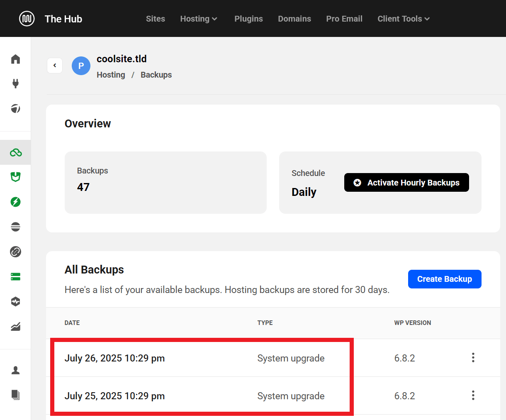The width and height of the screenshot is (506, 420).
Task: Open the documents pages icon in sidebar
Action: 15,395
